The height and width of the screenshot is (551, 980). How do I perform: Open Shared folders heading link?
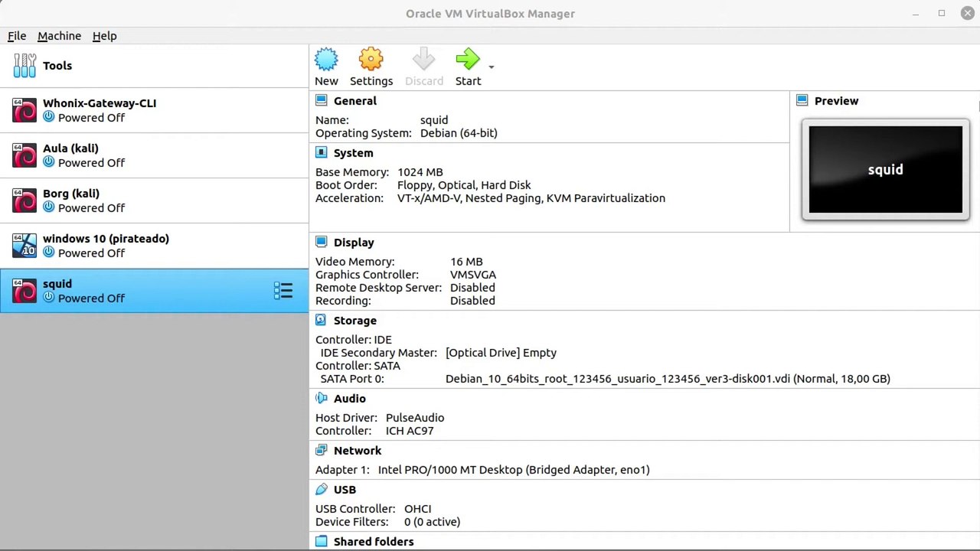374,542
